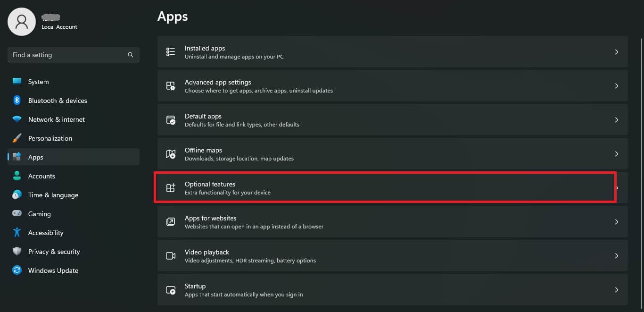Image resolution: width=644 pixels, height=312 pixels.
Task: Click the Optional features grid icon
Action: pyautogui.click(x=171, y=188)
